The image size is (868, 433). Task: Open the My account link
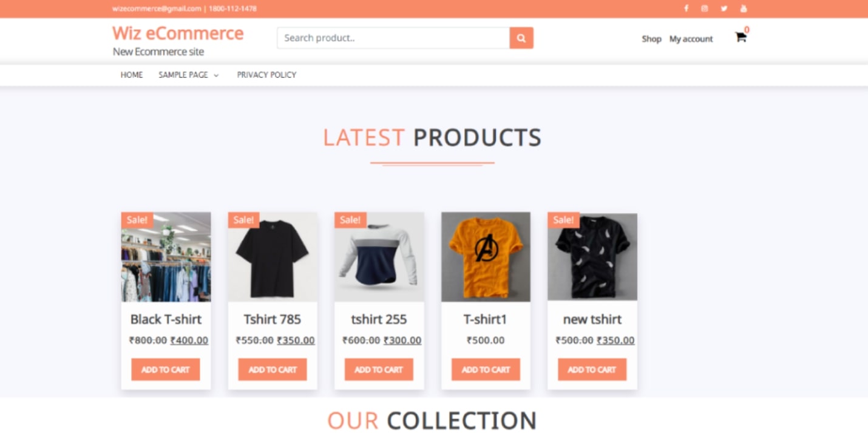coord(691,39)
